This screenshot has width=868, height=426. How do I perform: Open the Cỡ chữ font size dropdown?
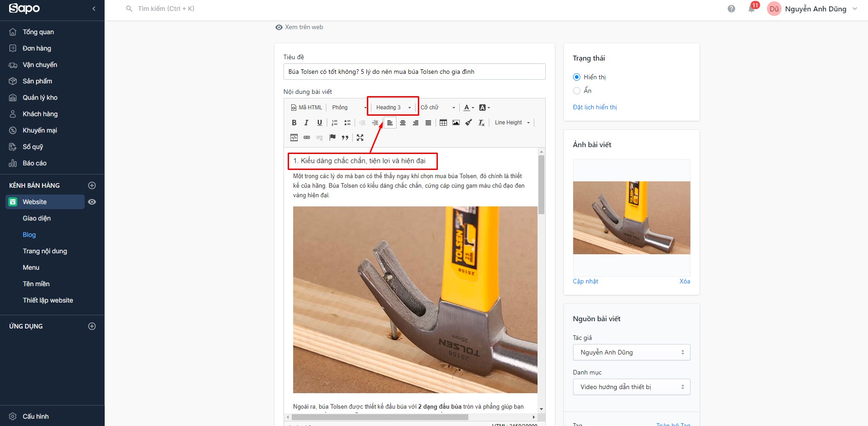pos(437,108)
